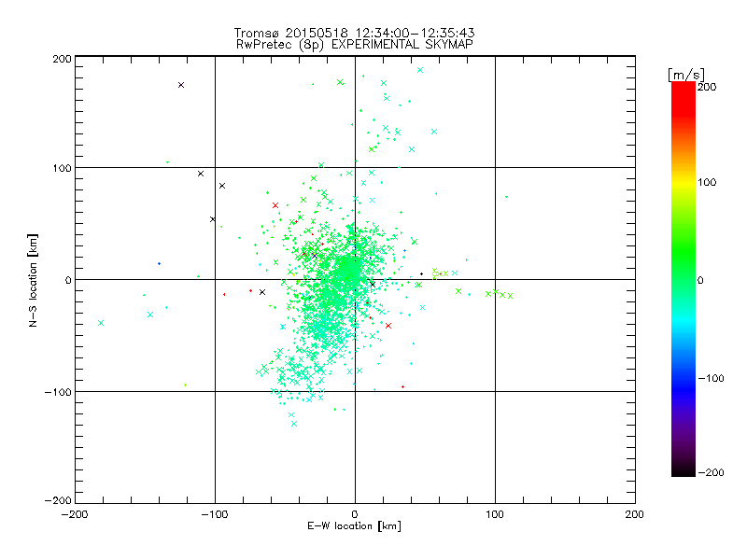Click the x-axis tick label '200' at bottom right

(x=634, y=514)
